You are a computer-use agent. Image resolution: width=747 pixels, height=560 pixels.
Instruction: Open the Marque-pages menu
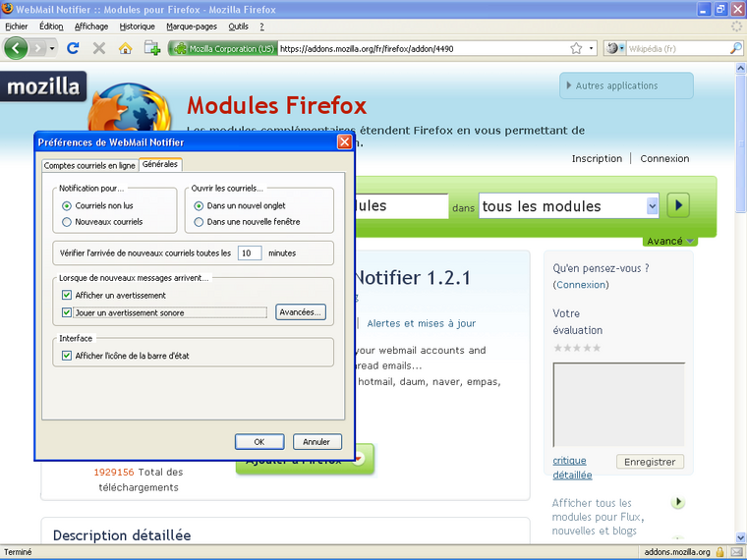(x=192, y=27)
